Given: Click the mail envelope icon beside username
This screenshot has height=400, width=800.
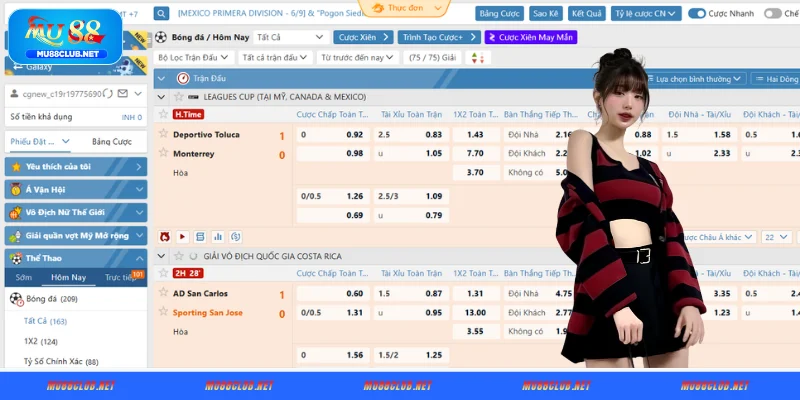Looking at the screenshot, I should pyautogui.click(x=122, y=93).
